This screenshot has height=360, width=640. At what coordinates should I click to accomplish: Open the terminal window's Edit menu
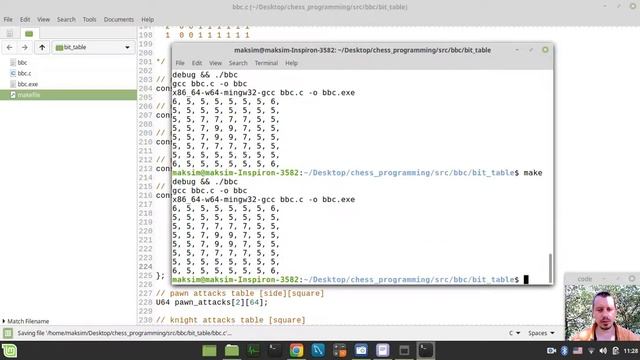pos(197,63)
